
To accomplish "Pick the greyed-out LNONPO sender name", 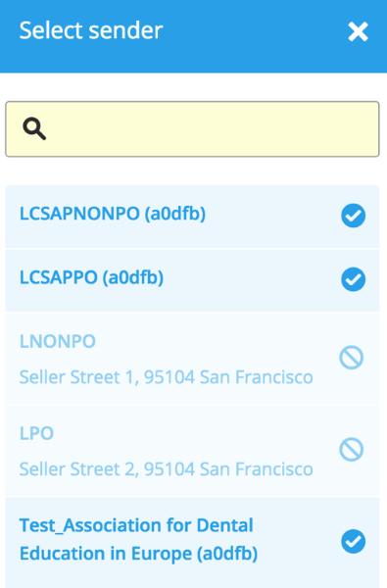I will pos(58,341).
